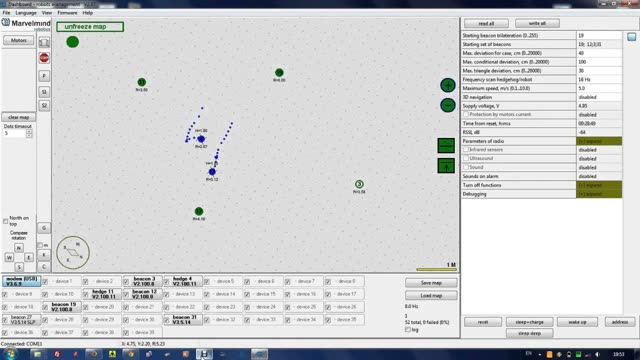Click the map frame icon above the stop sign
This screenshot has height=360, width=640.
[x=44, y=42]
